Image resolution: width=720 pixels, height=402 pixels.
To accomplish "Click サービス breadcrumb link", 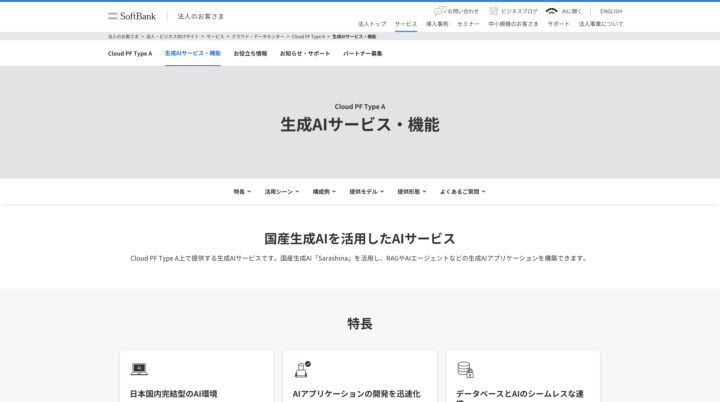I will click(215, 36).
